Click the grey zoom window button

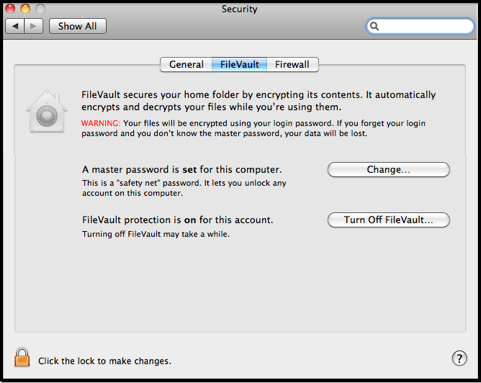pos(40,9)
